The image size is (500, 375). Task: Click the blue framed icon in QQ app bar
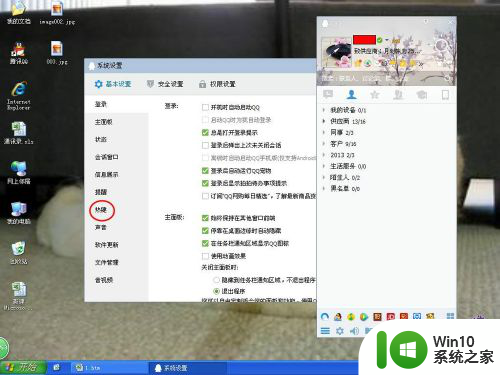pos(417,316)
